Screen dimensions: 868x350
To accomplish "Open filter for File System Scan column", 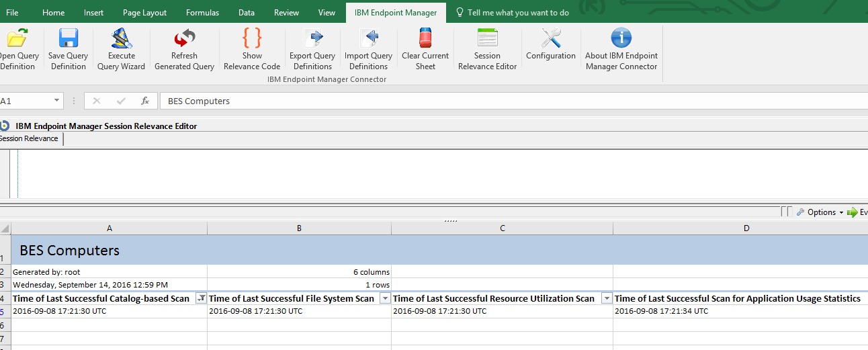I will (x=385, y=298).
